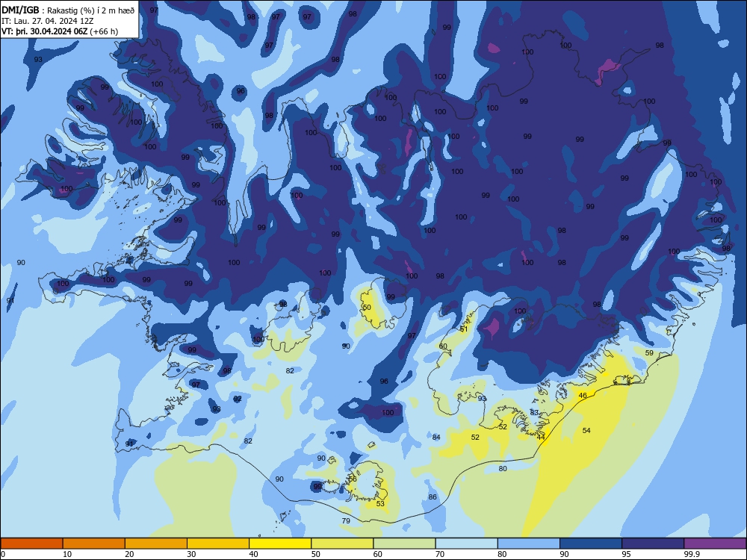Click the legend tick label 20
The width and height of the screenshot is (747, 560).
coord(129,554)
